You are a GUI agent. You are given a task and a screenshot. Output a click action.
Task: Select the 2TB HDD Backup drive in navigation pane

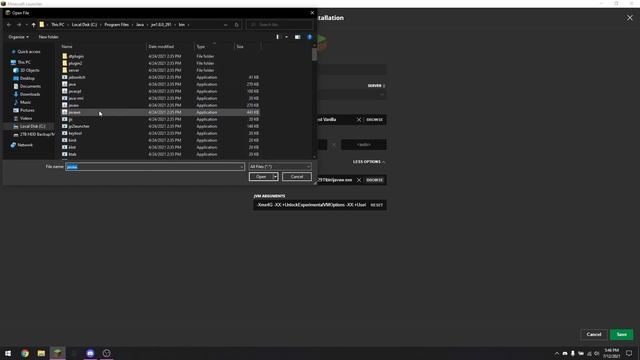[37, 134]
